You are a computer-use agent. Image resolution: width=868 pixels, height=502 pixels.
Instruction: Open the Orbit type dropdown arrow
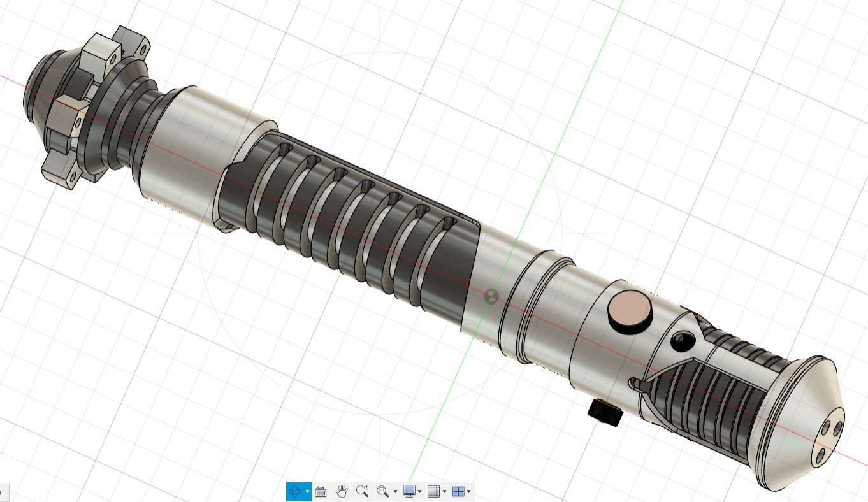click(x=308, y=492)
